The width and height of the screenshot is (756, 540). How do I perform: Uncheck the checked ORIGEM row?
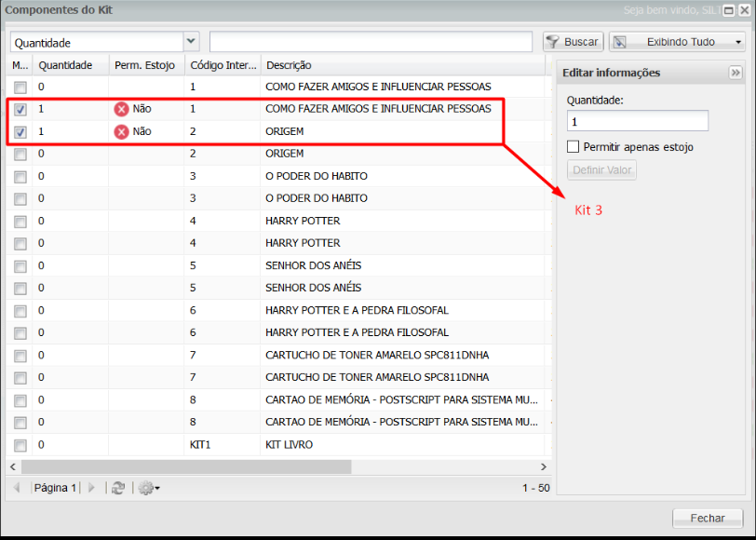20,131
